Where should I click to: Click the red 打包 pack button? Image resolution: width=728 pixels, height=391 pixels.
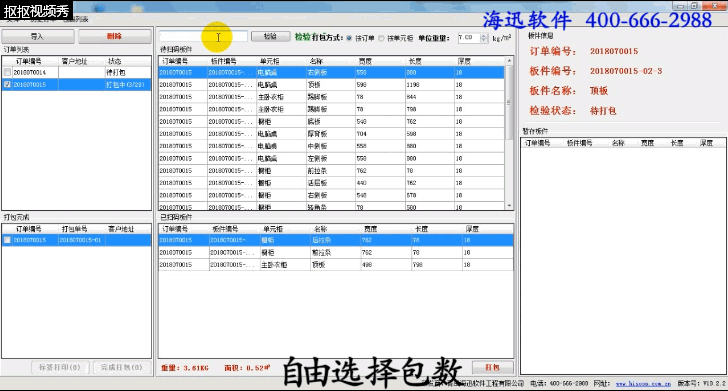[493, 367]
